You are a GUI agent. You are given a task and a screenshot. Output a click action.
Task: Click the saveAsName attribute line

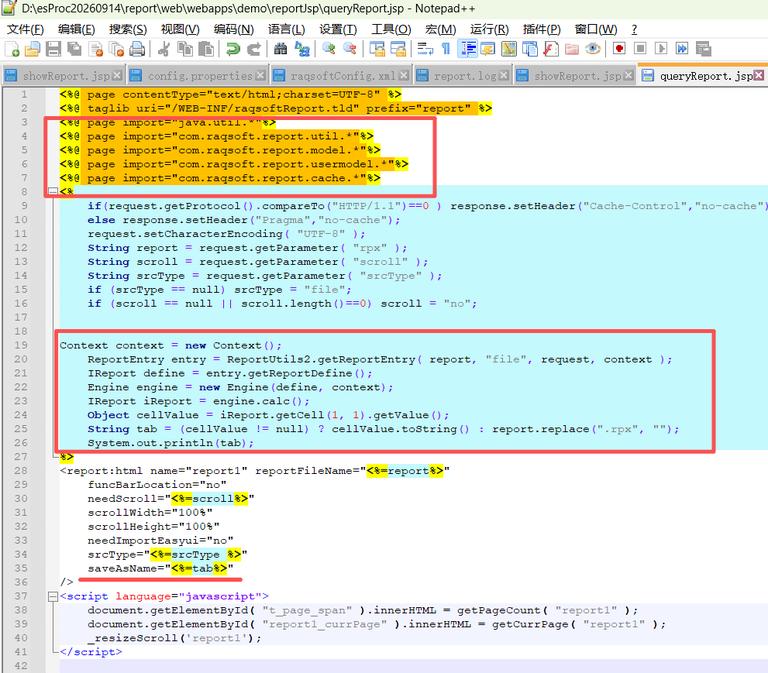tap(161, 569)
